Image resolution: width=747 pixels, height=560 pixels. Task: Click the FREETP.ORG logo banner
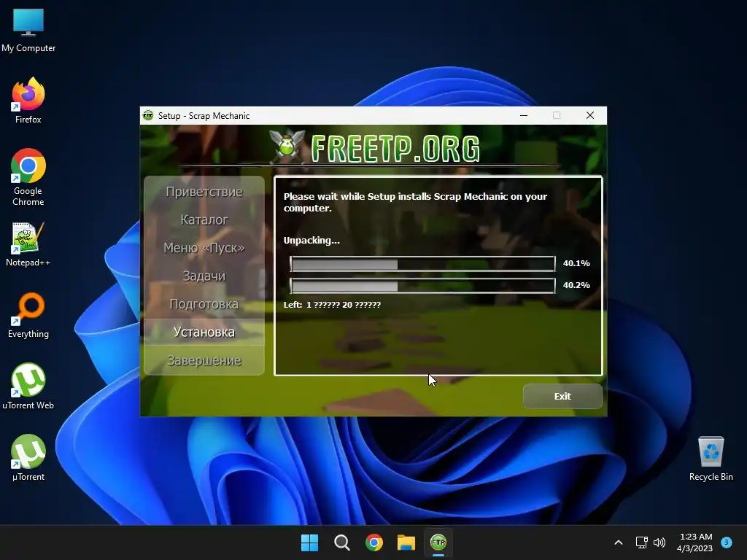[375, 147]
